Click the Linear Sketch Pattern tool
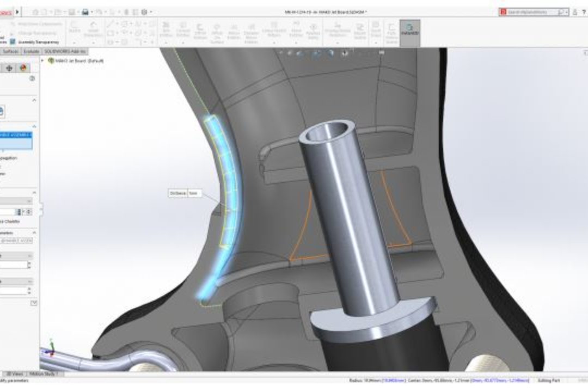The height and width of the screenshot is (392, 588). 274,30
